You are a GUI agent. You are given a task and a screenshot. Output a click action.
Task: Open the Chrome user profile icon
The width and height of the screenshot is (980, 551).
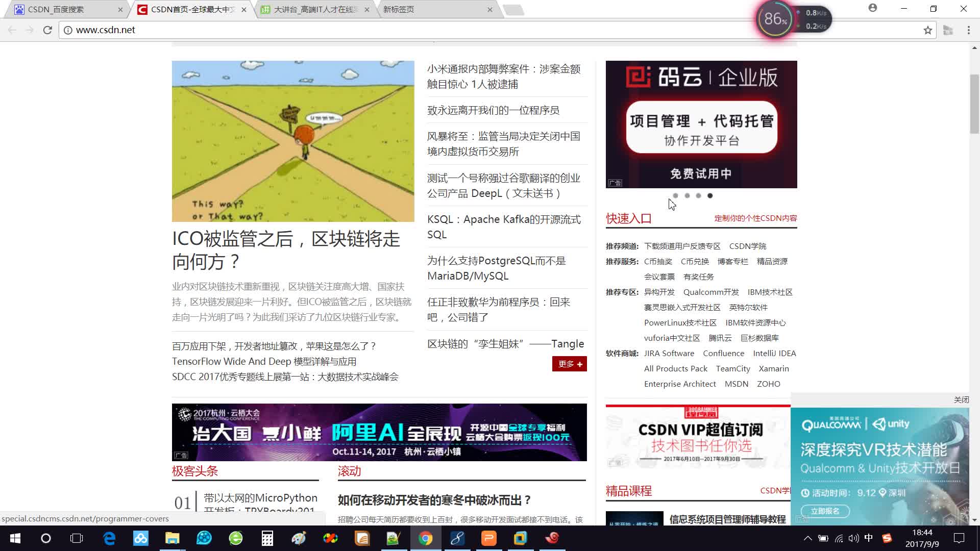tap(873, 8)
